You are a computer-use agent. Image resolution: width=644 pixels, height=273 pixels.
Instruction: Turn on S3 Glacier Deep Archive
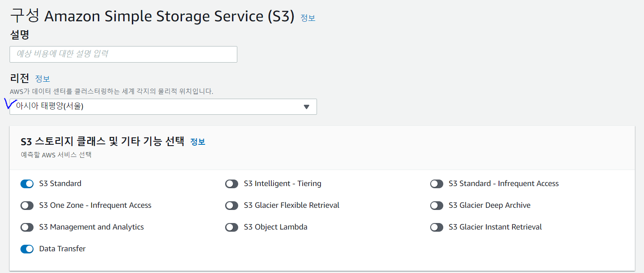tap(437, 206)
